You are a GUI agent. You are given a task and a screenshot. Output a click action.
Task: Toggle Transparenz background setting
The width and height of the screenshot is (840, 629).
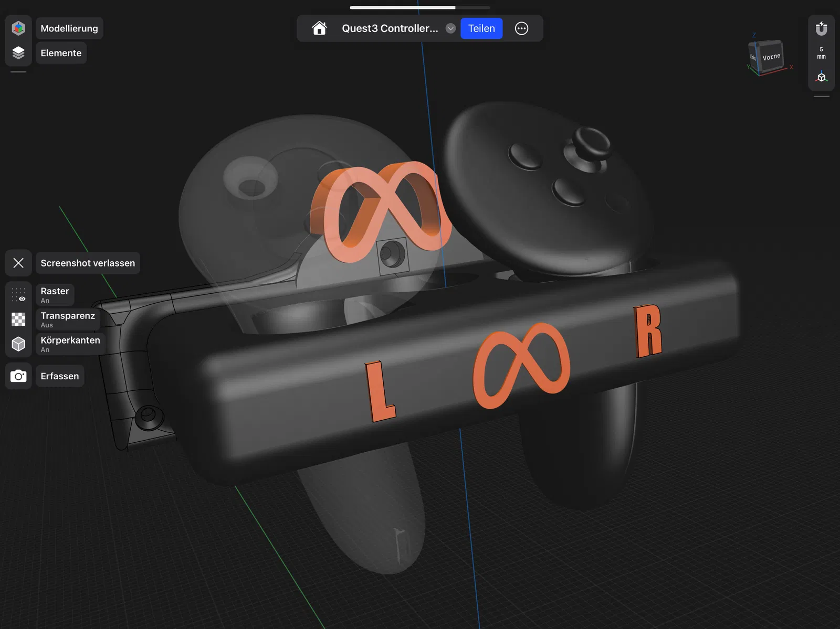point(18,319)
